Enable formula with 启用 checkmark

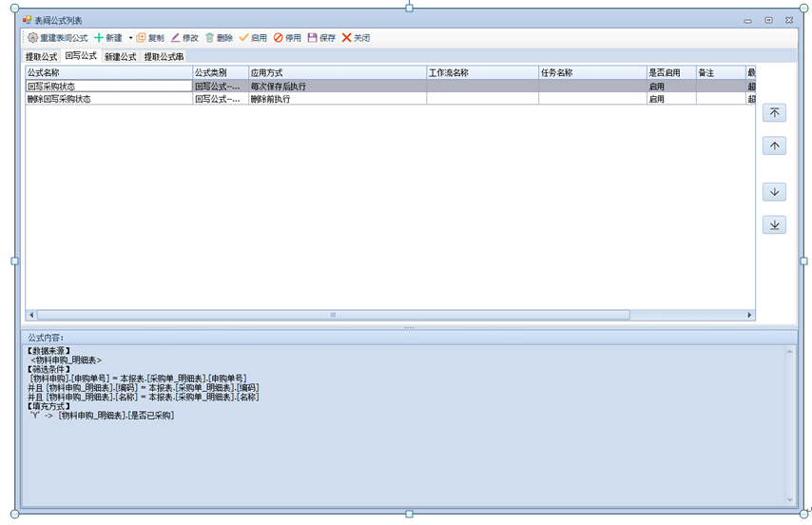[244, 38]
